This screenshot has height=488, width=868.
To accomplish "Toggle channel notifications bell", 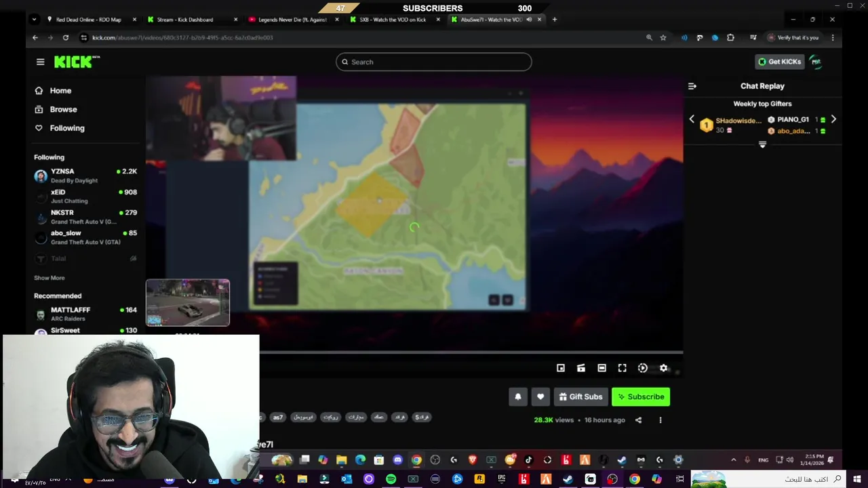I will pyautogui.click(x=518, y=397).
